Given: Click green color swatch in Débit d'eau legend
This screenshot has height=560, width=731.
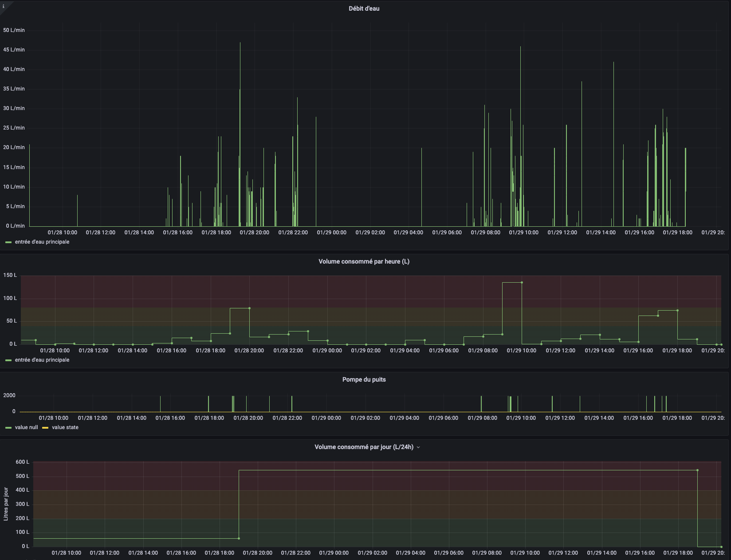Looking at the screenshot, I should (x=8, y=242).
